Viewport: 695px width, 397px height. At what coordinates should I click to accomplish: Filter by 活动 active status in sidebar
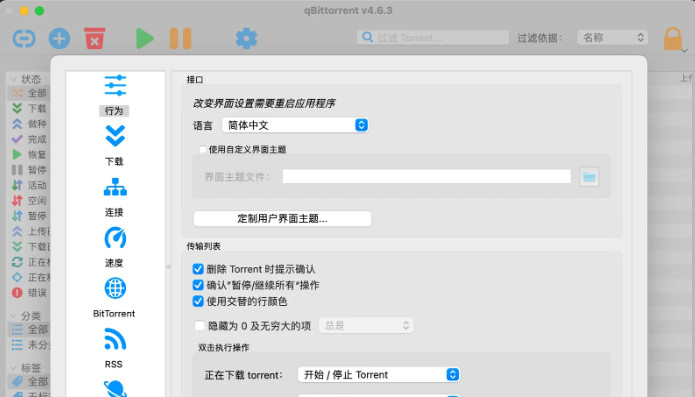click(x=29, y=185)
